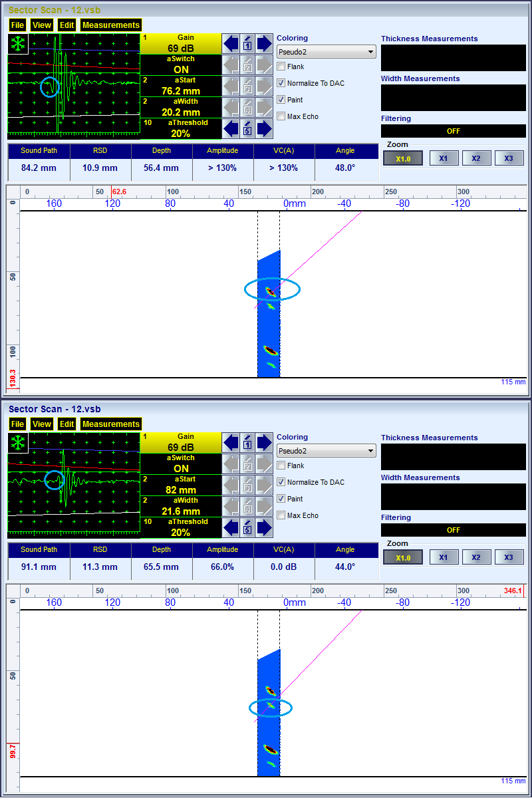Click left arrow beside aThreshold in lower window
The image size is (532, 798).
(x=230, y=527)
